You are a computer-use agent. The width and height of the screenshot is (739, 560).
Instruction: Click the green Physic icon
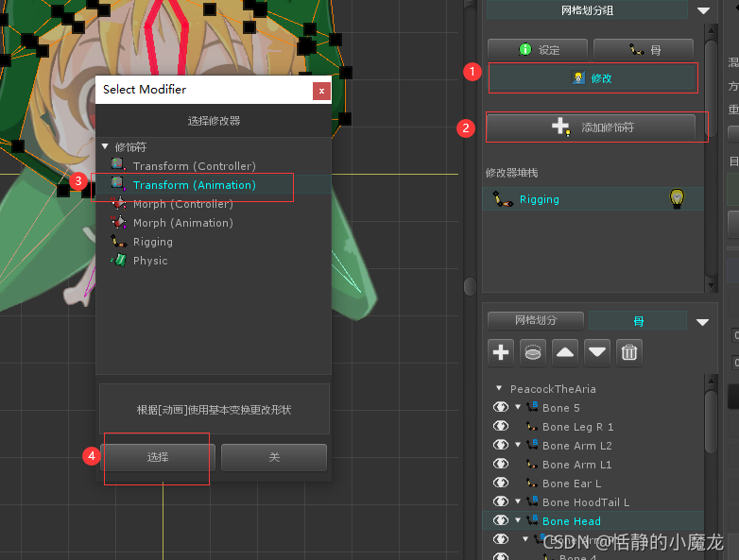119,260
